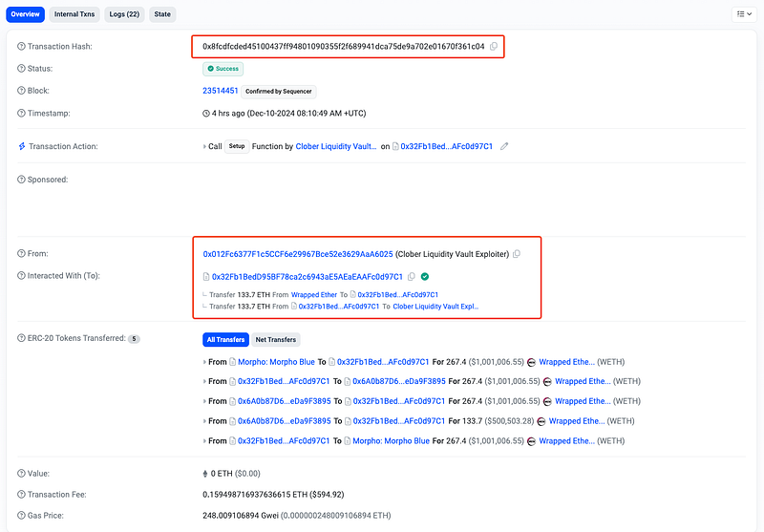Click the green verified checkmark icon
Image resolution: width=764 pixels, height=532 pixels.
point(425,276)
